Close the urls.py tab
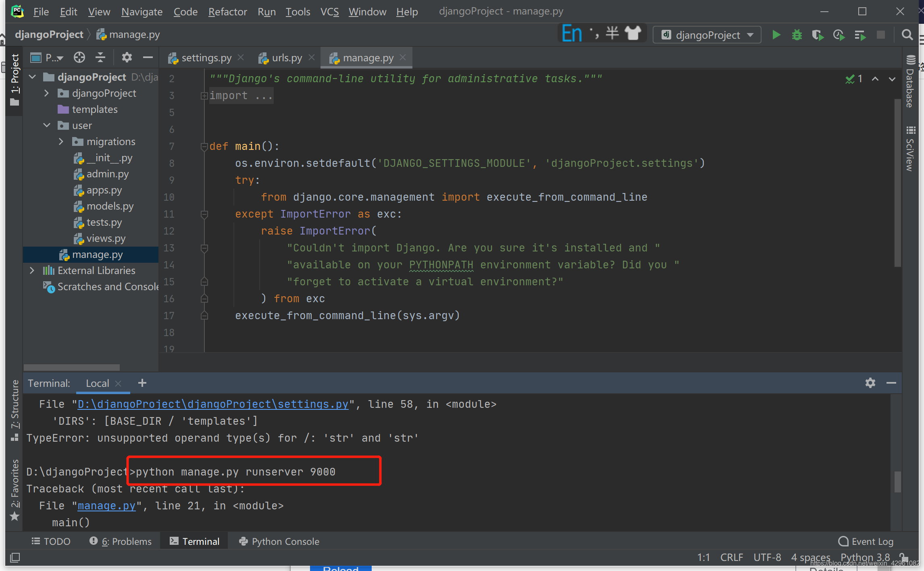This screenshot has height=571, width=924. (312, 58)
